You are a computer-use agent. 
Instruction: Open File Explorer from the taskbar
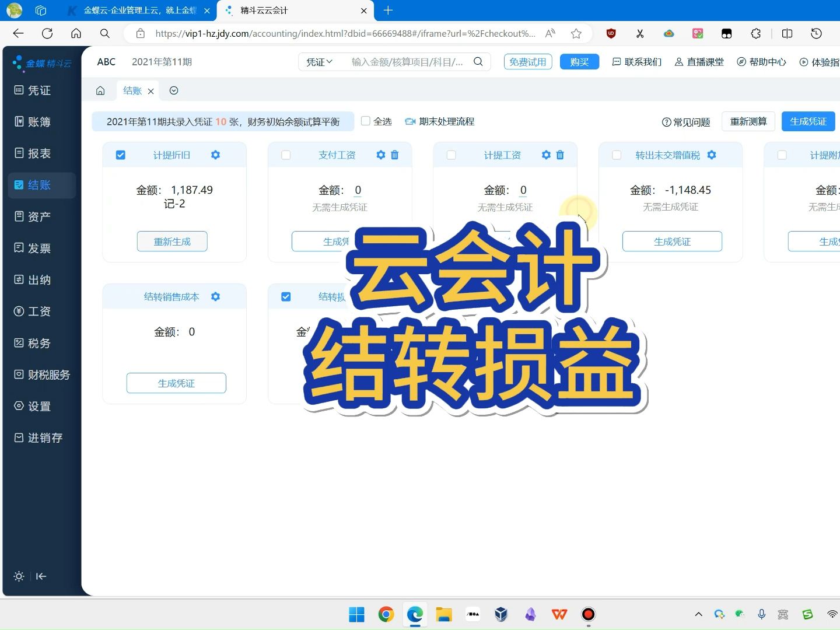pyautogui.click(x=444, y=614)
